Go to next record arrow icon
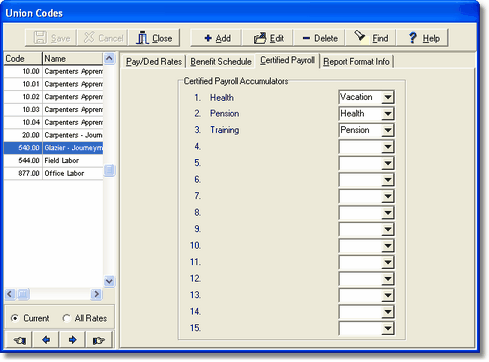The image size is (489, 362). click(x=72, y=340)
